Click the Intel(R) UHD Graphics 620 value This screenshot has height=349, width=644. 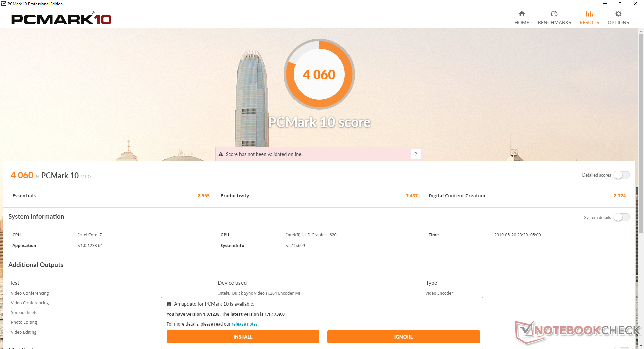[x=311, y=235]
